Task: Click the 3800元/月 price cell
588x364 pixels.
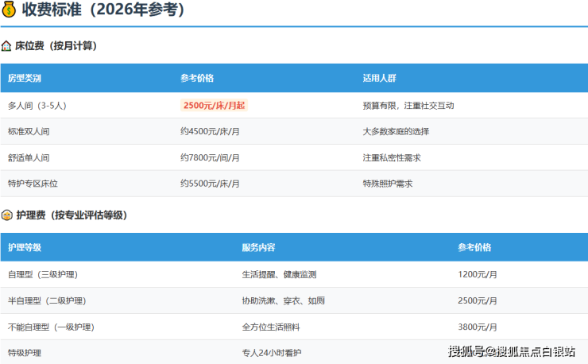Action: click(x=478, y=327)
